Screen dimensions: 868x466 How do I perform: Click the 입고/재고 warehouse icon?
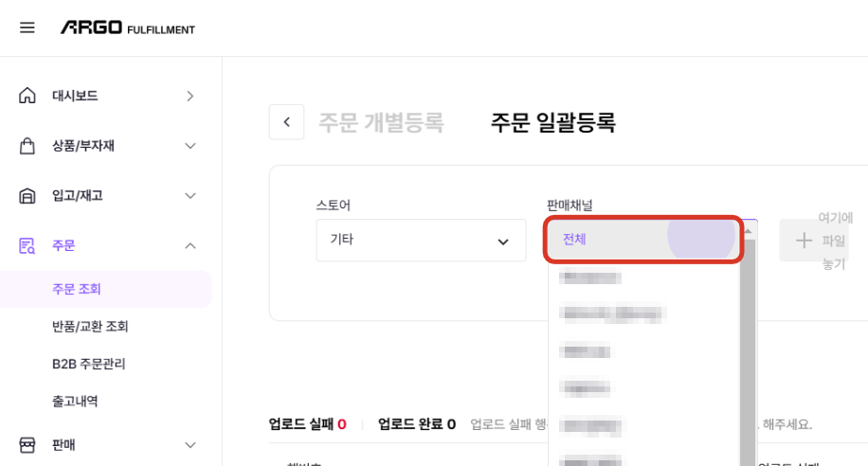(x=27, y=196)
